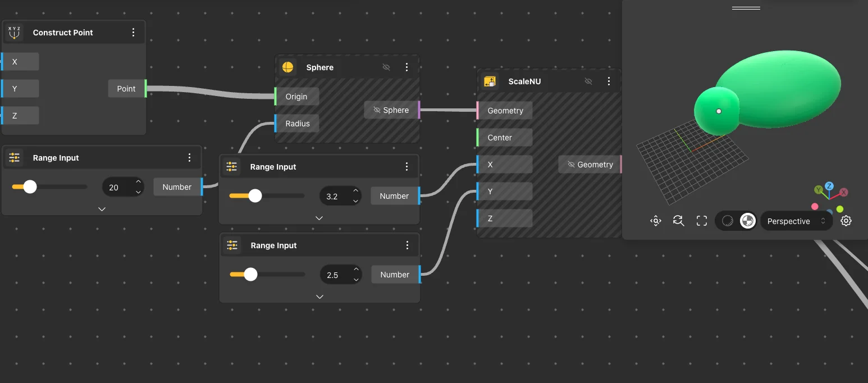Click the Z axis on the orientation gizmo
This screenshot has height=383, width=868.
[829, 186]
